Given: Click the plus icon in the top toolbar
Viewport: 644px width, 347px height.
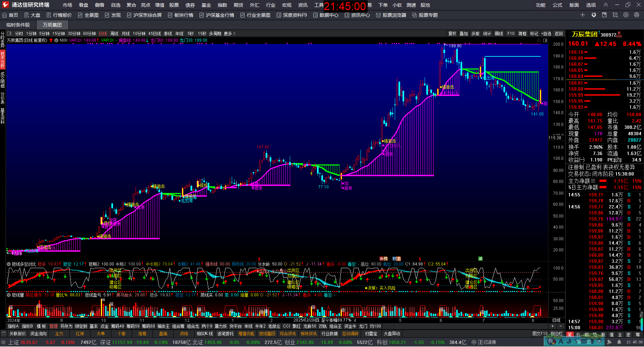Looking at the screenshot, I should click(583, 15).
